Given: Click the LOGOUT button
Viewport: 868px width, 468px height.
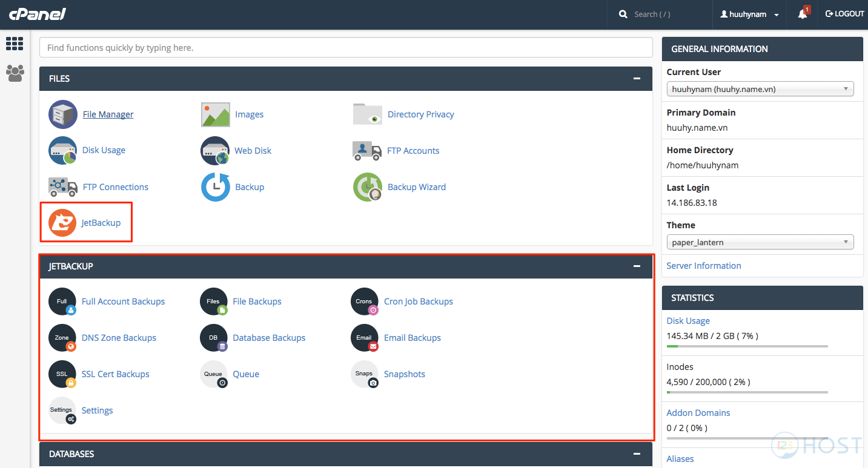Looking at the screenshot, I should (x=844, y=14).
